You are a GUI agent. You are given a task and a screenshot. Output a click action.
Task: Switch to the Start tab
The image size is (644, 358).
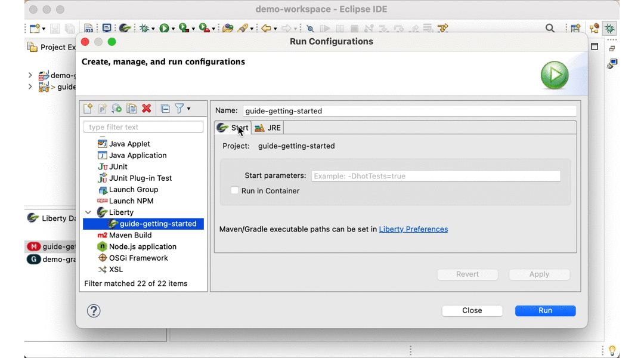pos(233,128)
